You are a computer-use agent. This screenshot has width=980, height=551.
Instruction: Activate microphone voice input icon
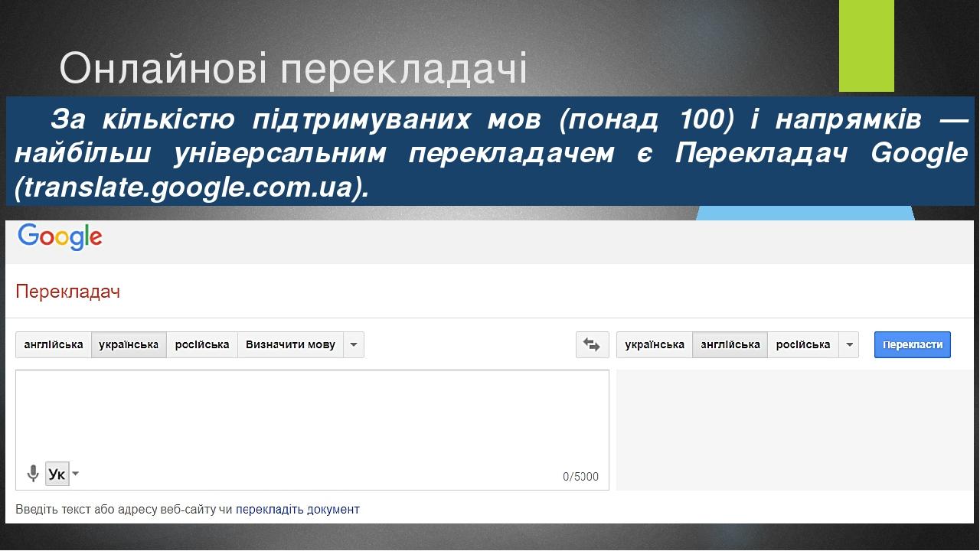point(33,474)
